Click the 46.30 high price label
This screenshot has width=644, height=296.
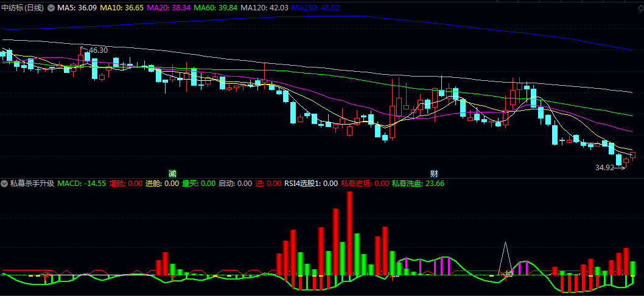(x=98, y=50)
